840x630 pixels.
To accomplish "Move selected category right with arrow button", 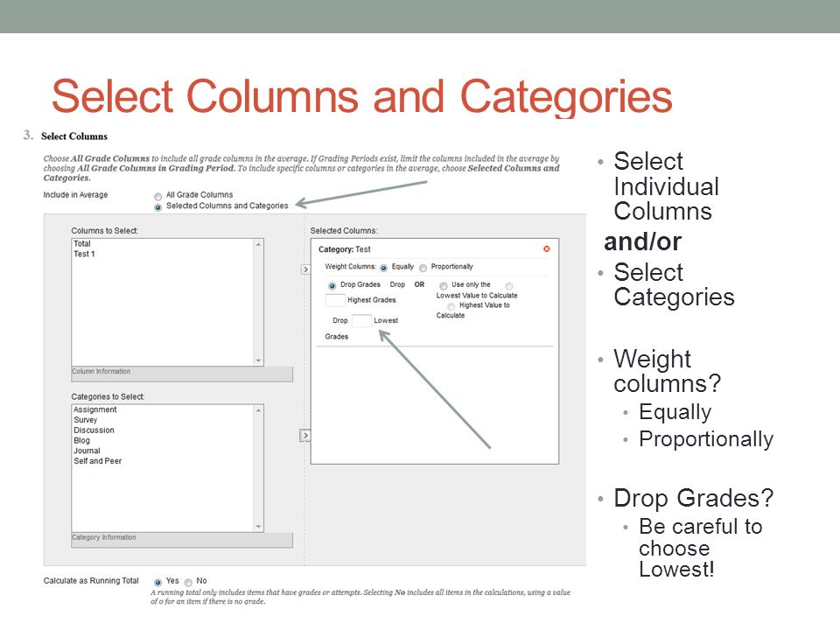I will [x=304, y=436].
